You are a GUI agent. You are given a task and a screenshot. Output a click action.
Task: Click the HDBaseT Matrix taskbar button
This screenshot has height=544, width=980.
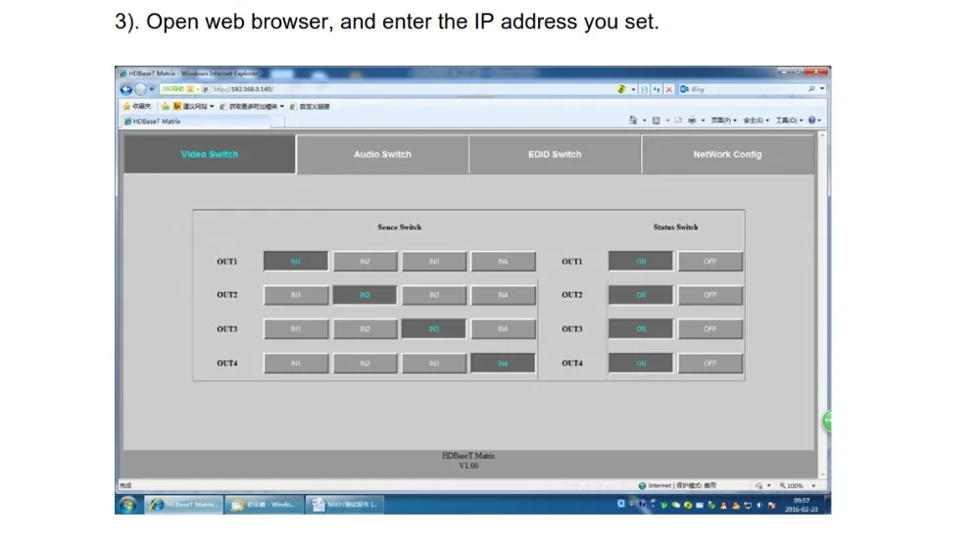coord(184,505)
